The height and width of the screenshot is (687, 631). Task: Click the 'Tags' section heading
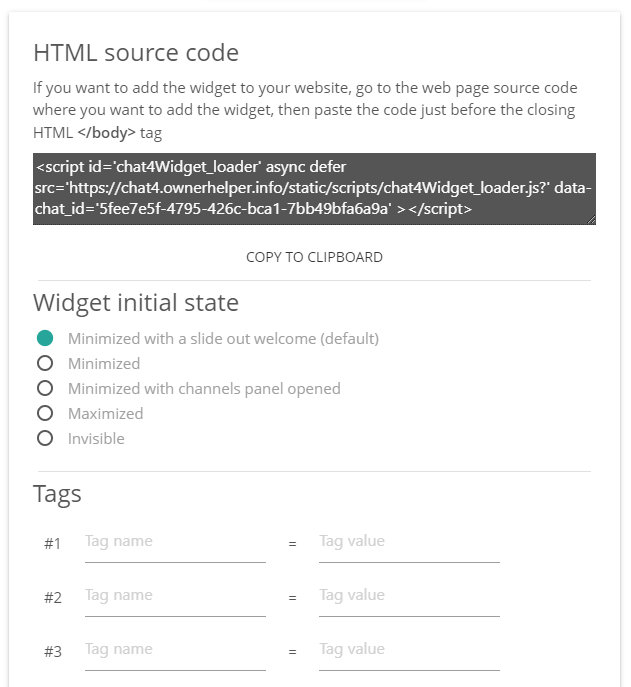pyautogui.click(x=57, y=493)
